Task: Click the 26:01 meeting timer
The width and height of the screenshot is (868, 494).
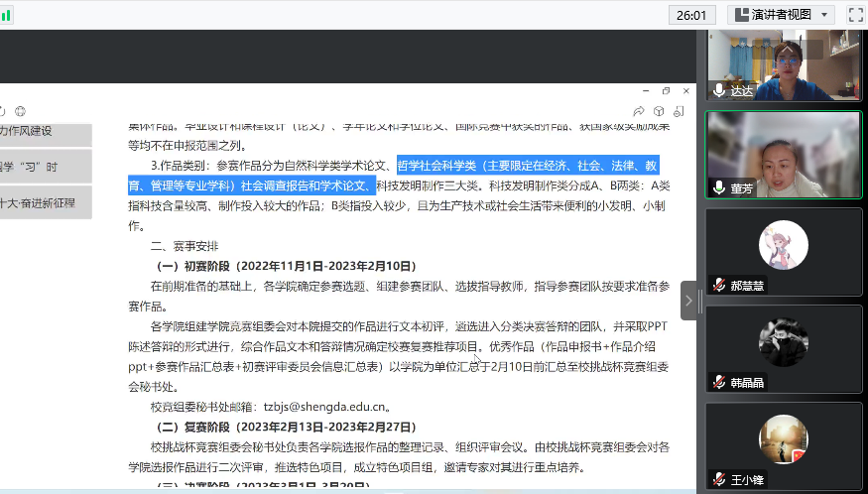Action: [691, 14]
